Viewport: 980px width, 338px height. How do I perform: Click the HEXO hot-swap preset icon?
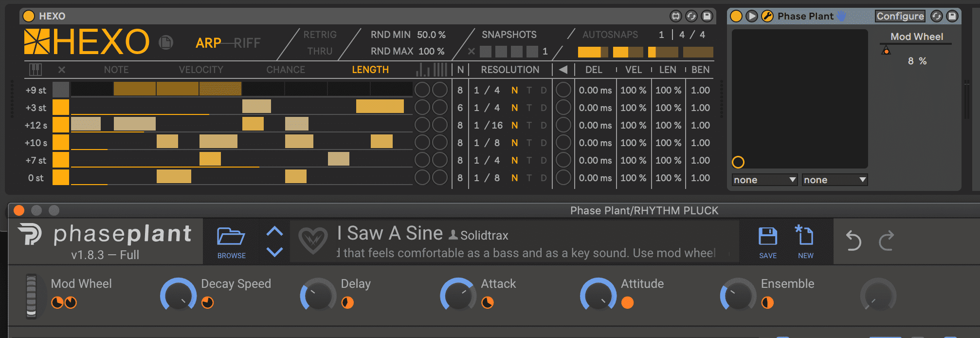click(691, 16)
